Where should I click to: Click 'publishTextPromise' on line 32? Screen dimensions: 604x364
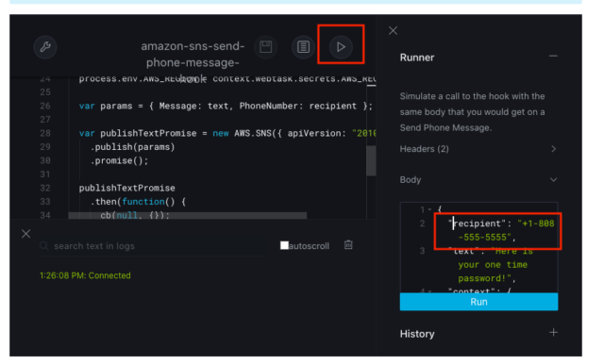tap(127, 189)
